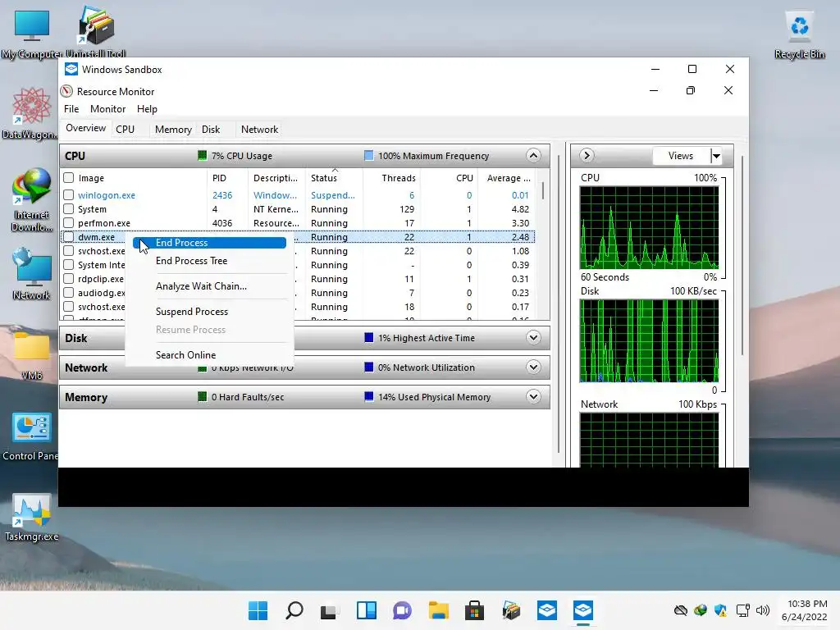Image resolution: width=840 pixels, height=630 pixels.
Task: Open Network desktop icon
Action: click(32, 273)
